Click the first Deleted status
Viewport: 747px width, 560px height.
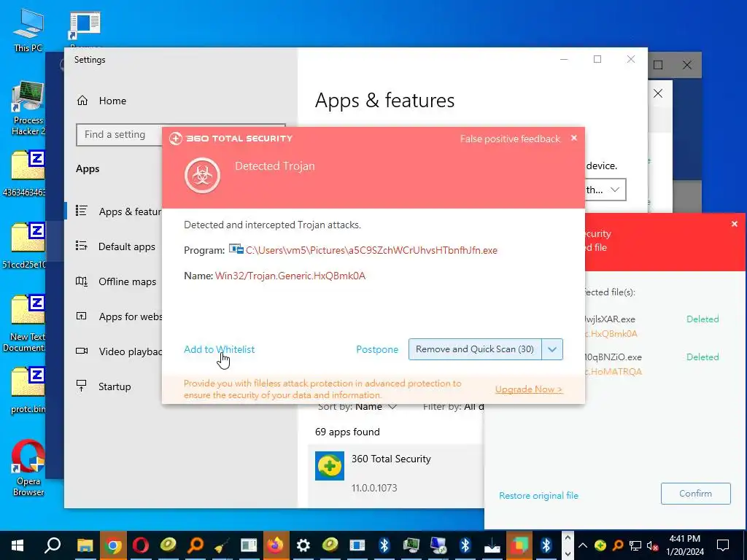[x=703, y=319]
